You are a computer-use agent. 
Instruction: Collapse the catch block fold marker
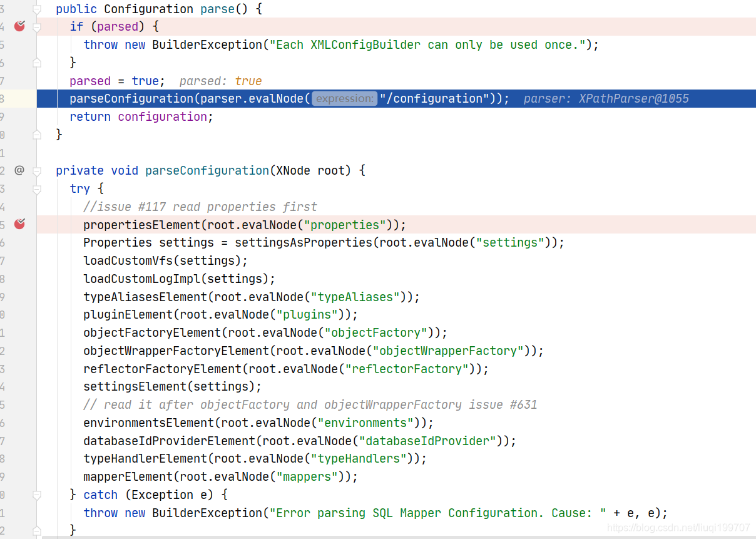pyautogui.click(x=36, y=495)
